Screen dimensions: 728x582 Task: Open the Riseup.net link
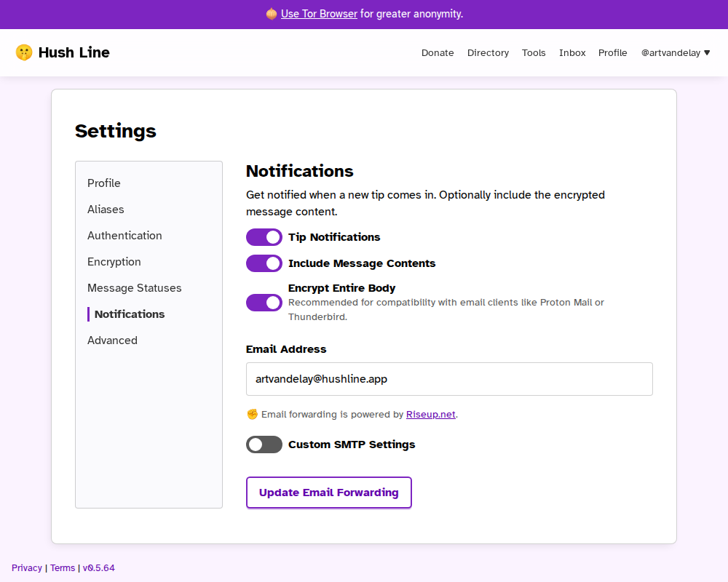[430, 414]
